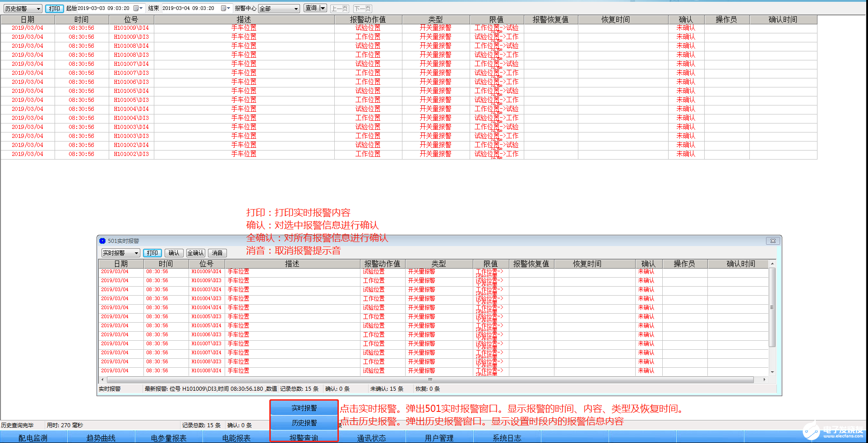This screenshot has height=443, width=868.
Task: Click 打印 in the 501实时报警 window
Action: click(x=152, y=253)
